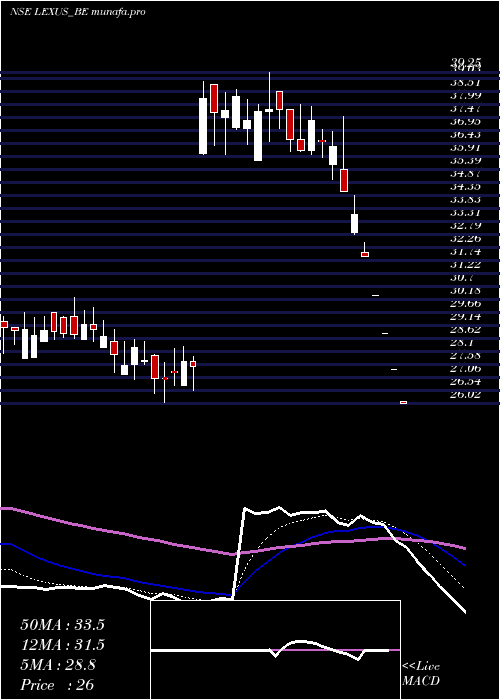Click the 28.1 price axis label
This screenshot has height=700, width=500.
462,342
